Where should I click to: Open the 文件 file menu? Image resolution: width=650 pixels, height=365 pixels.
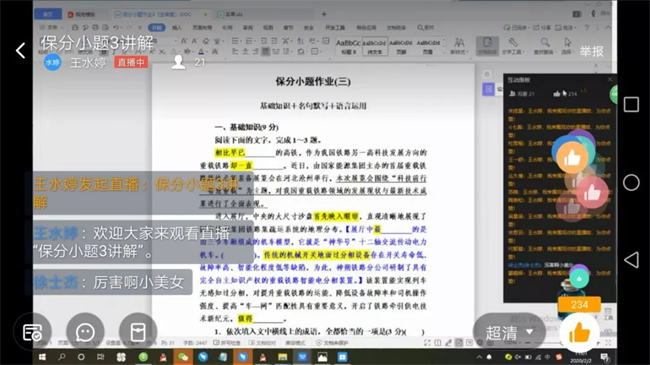click(52, 27)
